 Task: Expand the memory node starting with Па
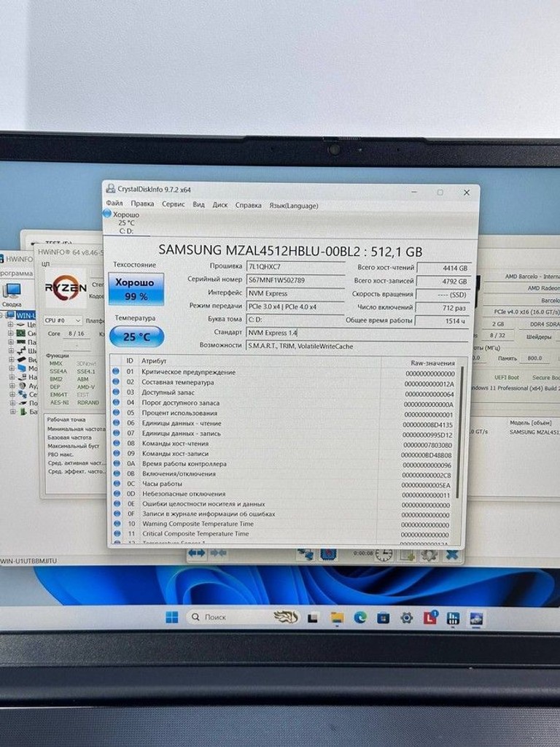[x=11, y=341]
